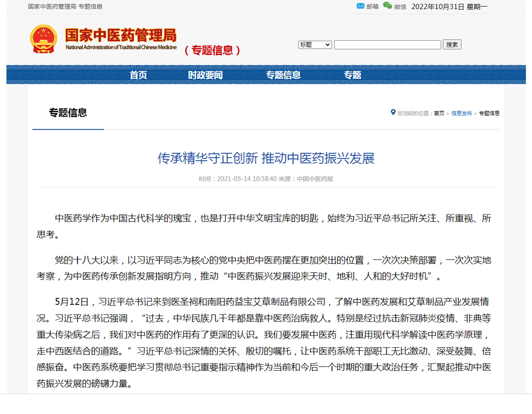This screenshot has width=532, height=414.
Task: Open the 时政要闻 navigation menu item
Action: (205, 75)
